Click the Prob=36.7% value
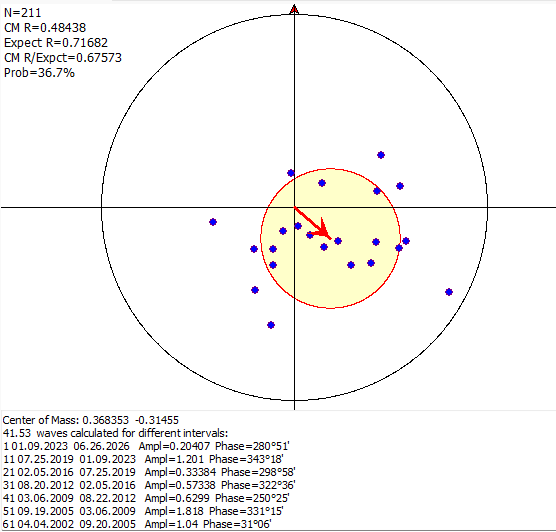 [x=39, y=73]
